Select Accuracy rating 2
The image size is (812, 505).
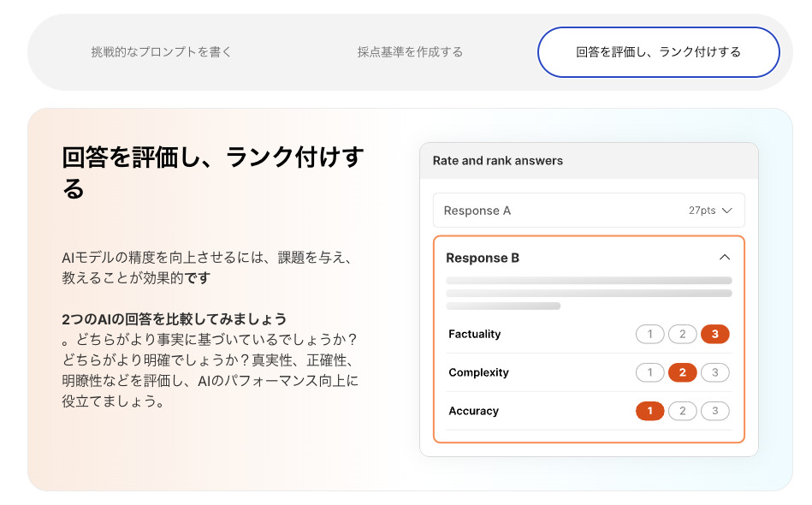(682, 411)
